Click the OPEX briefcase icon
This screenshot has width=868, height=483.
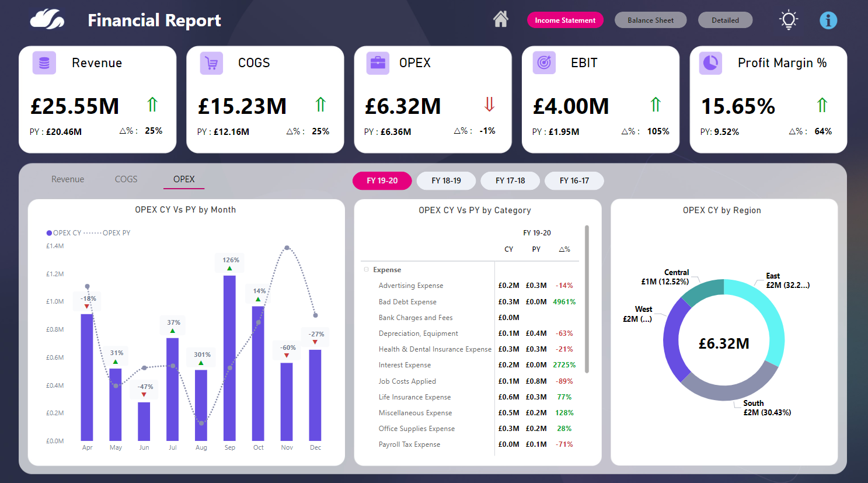point(378,63)
